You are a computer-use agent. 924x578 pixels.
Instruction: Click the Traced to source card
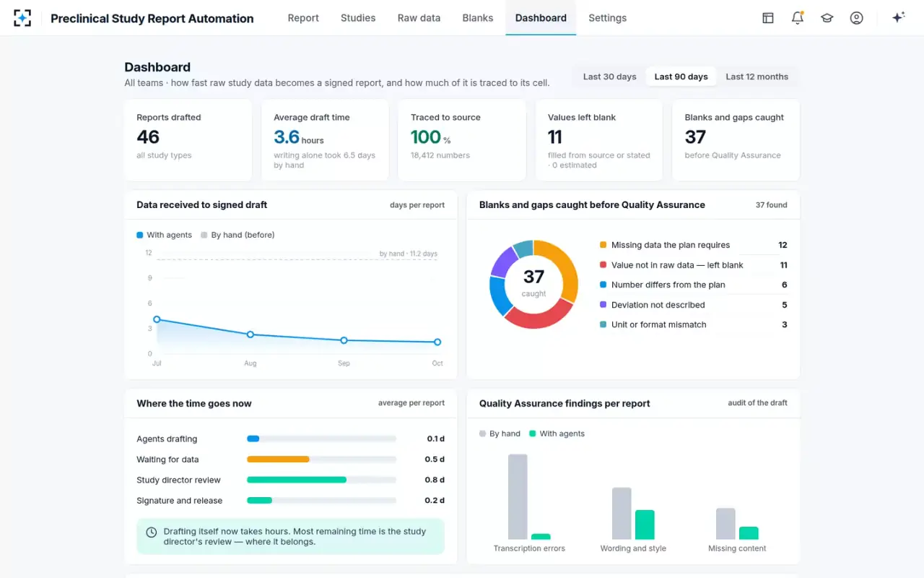(462, 140)
